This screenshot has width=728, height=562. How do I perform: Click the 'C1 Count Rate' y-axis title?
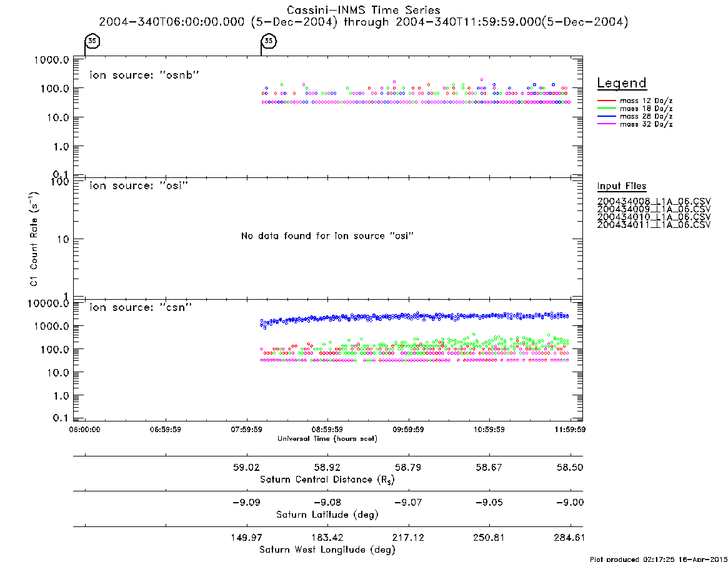(x=34, y=239)
